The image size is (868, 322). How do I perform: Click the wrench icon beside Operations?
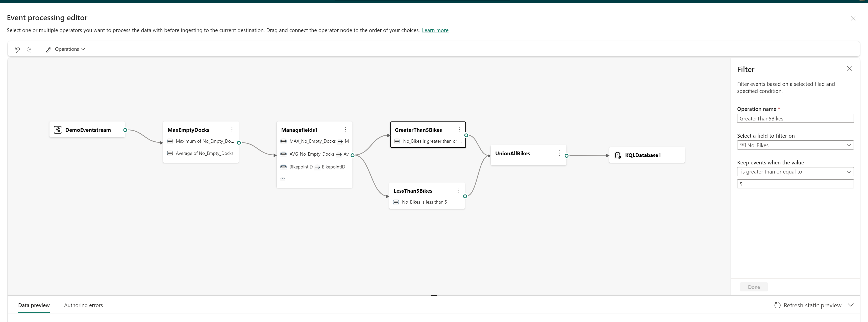(49, 49)
